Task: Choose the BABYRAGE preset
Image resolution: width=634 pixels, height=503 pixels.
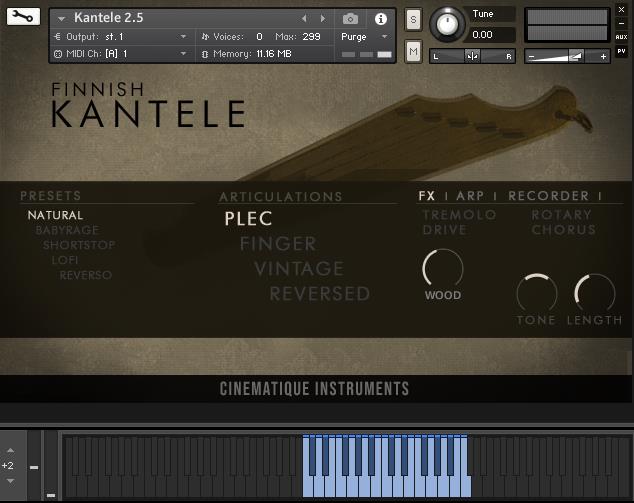Action: click(67, 230)
